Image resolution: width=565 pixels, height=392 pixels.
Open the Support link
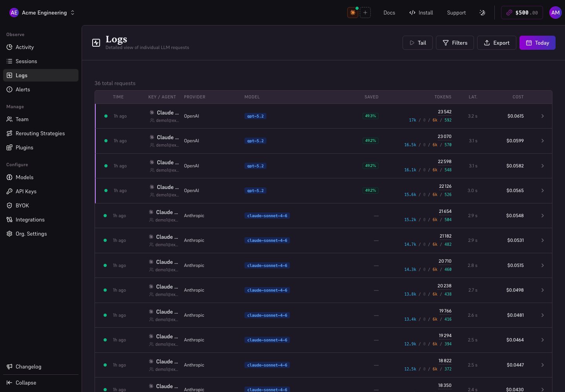[x=456, y=13]
